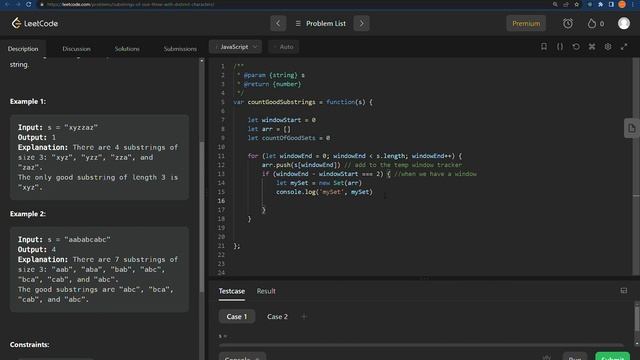
Task: Click the Premium button
Action: [526, 23]
